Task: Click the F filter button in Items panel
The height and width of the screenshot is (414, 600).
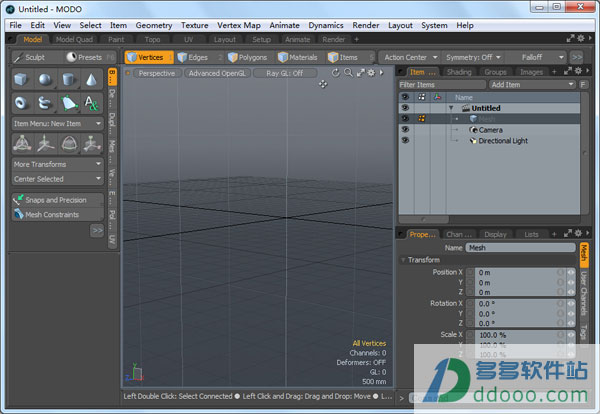Action: [583, 85]
